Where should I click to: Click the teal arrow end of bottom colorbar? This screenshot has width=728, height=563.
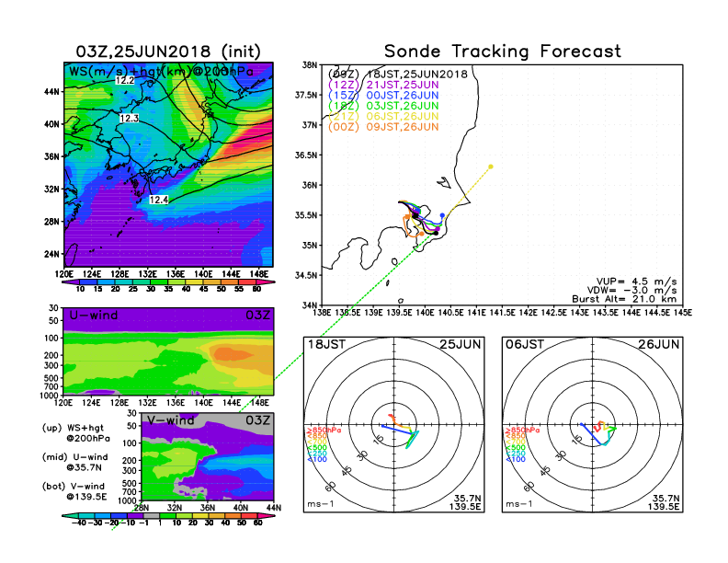pyautogui.click(x=68, y=515)
